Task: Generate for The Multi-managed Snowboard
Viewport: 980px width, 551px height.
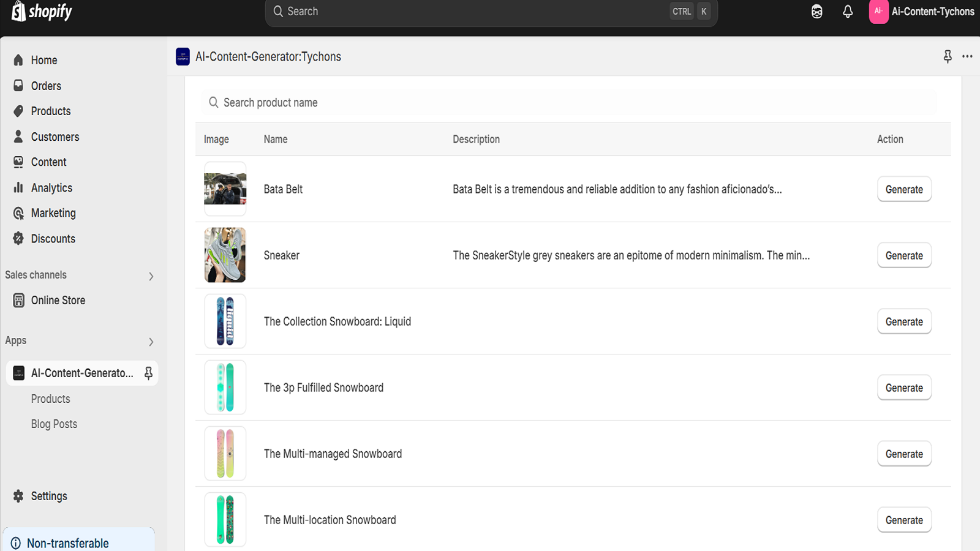Action: point(904,454)
